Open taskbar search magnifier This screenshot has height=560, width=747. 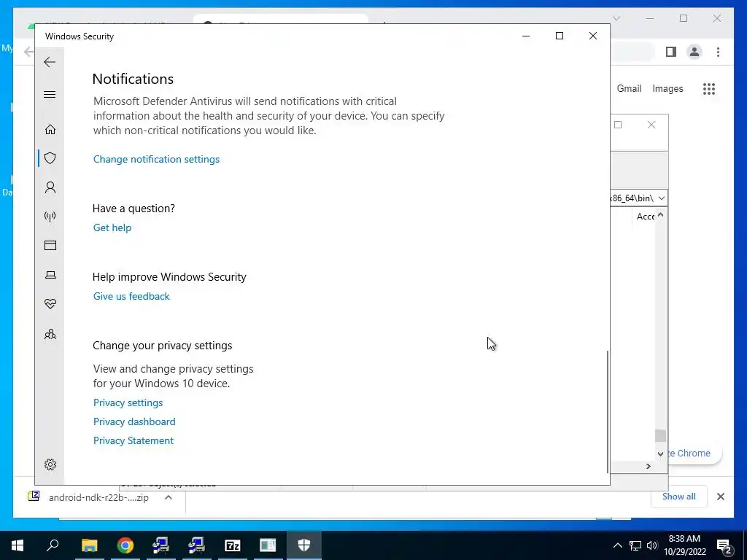pyautogui.click(x=53, y=545)
